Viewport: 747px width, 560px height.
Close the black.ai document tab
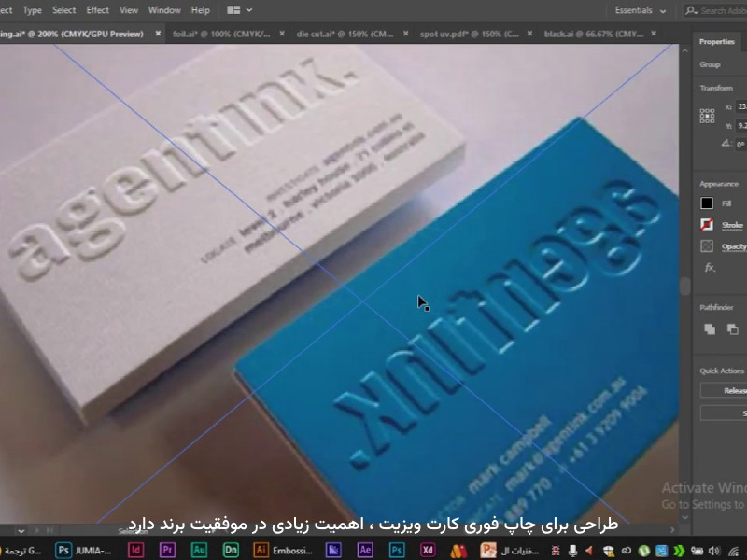pyautogui.click(x=654, y=34)
